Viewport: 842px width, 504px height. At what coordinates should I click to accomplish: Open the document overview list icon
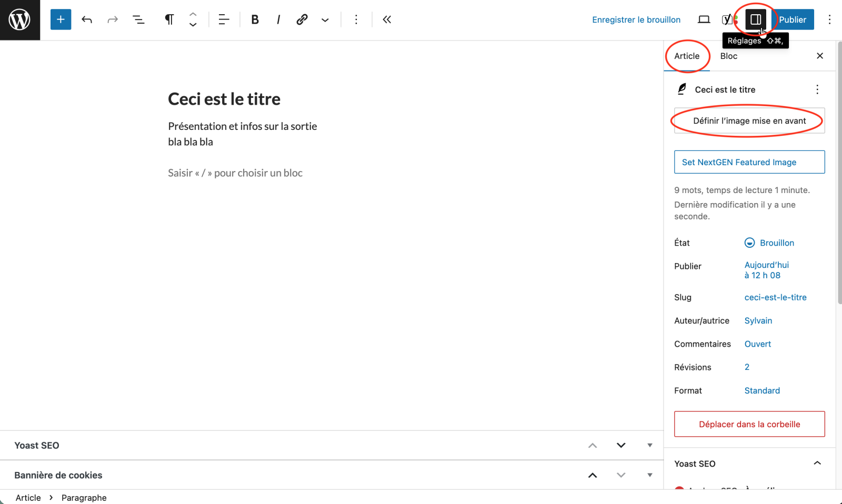(138, 19)
